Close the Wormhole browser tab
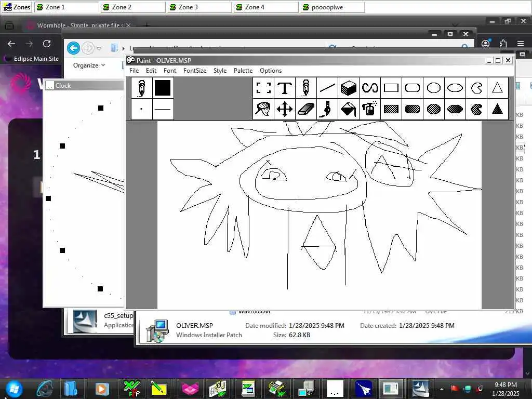The image size is (532, 399). (x=128, y=25)
